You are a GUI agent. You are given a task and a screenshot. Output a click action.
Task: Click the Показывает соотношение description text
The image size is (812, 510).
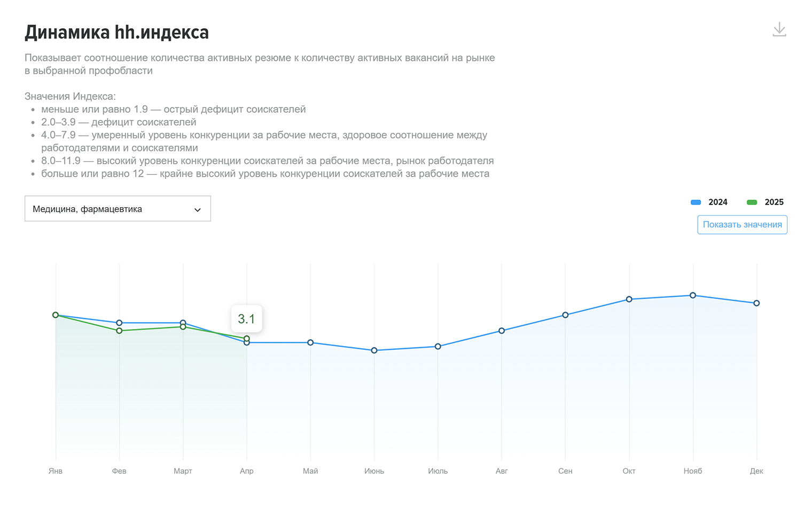(260, 64)
